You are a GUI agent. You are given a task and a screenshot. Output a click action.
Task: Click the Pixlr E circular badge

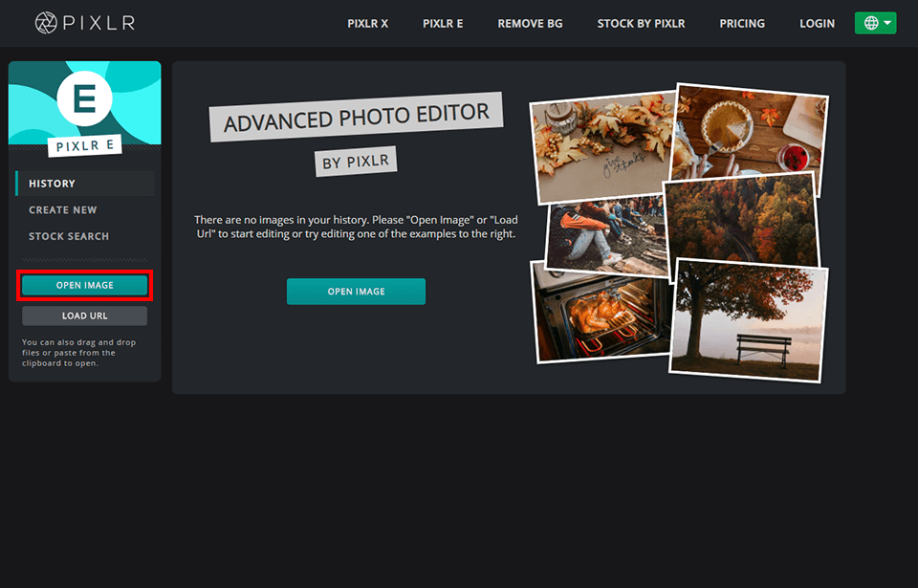pyautogui.click(x=84, y=98)
